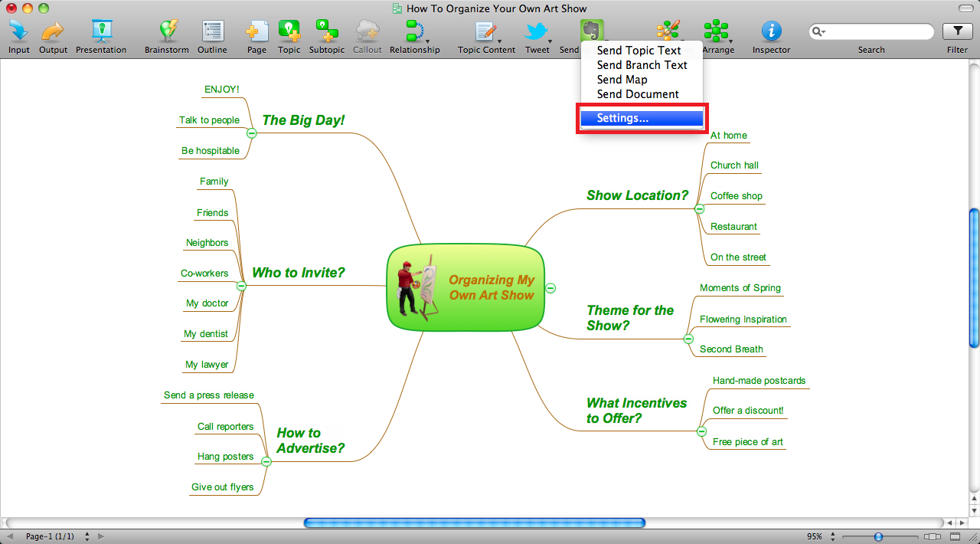Click the Arrange toolbar icon
The width and height of the screenshot is (980, 544).
click(x=717, y=31)
